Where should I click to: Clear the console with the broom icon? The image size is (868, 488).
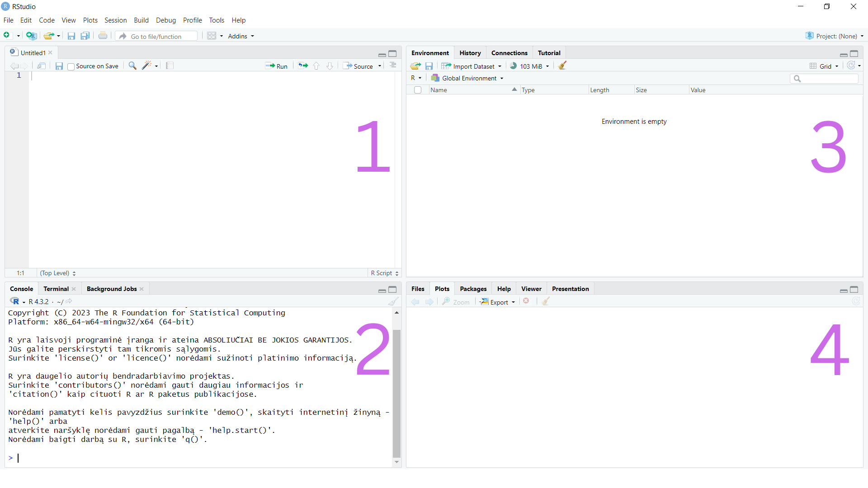tap(392, 301)
